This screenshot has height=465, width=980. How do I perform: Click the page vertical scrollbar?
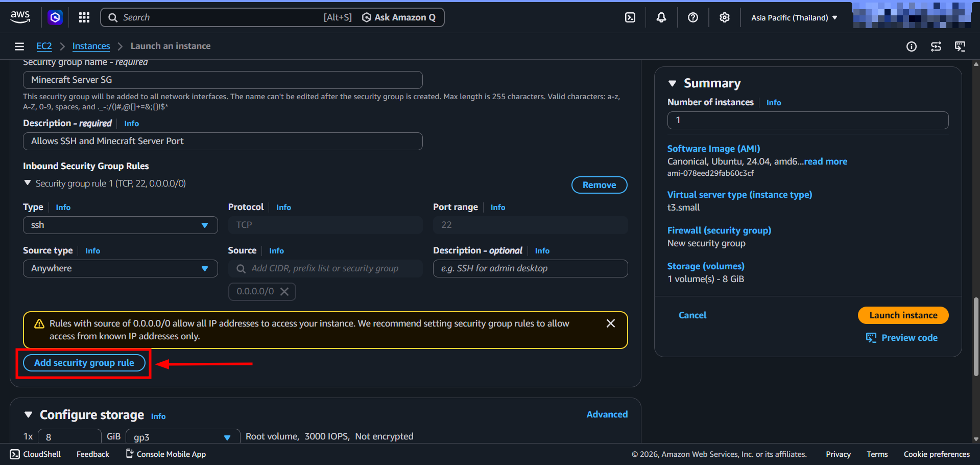pyautogui.click(x=976, y=337)
